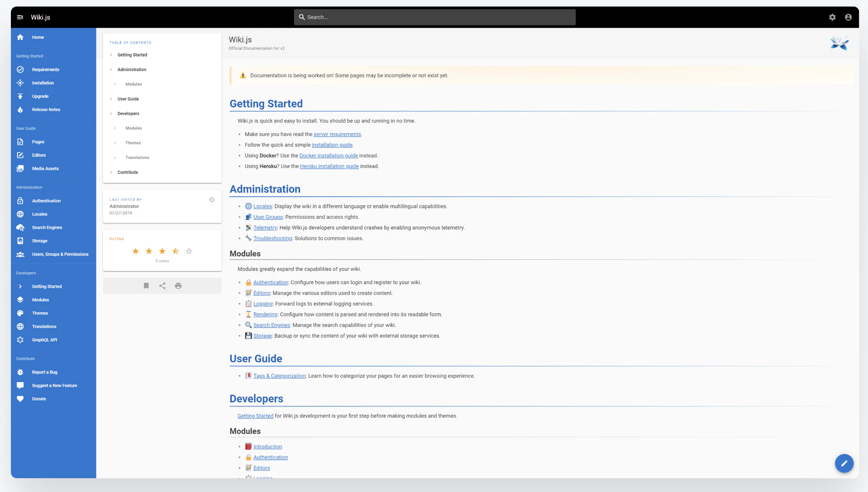Open Authentication via its lock icon in sidebar
Viewport: 868px width, 492px height.
pyautogui.click(x=20, y=201)
